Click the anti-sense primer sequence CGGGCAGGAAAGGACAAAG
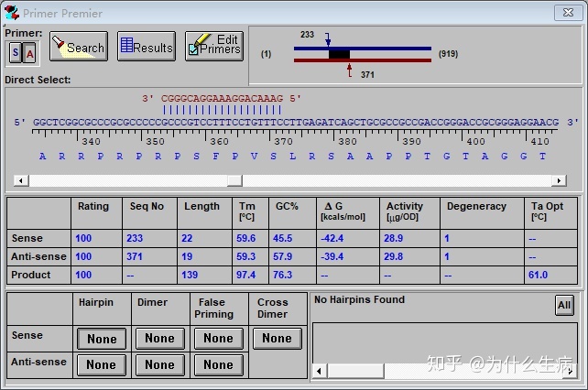The width and height of the screenshot is (588, 390). (222, 99)
